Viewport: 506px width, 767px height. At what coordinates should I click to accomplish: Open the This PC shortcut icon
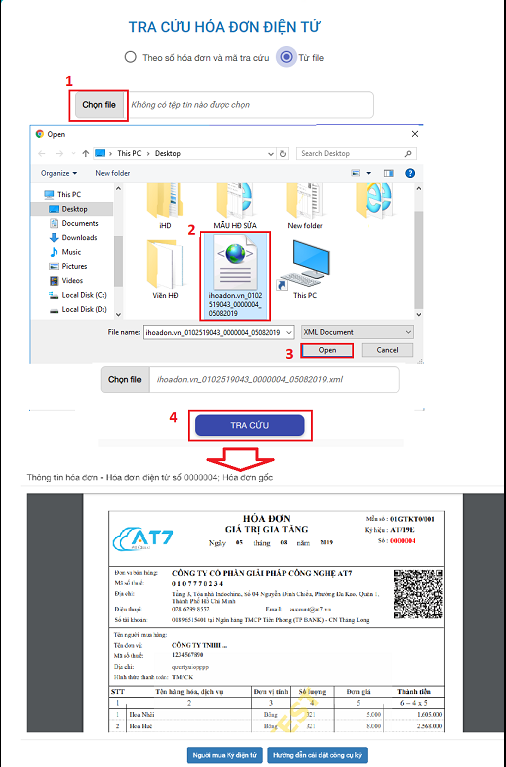coord(305,266)
